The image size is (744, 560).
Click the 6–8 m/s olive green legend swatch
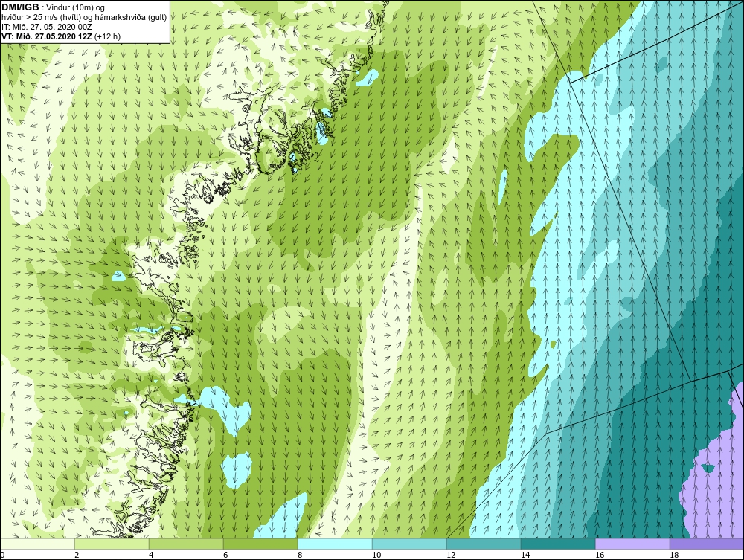tap(260, 544)
